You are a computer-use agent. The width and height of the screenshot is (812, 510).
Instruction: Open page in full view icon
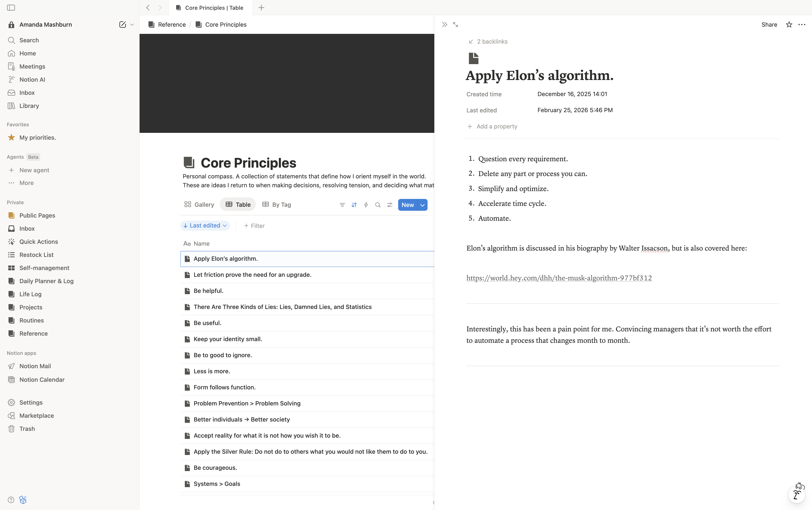[455, 25]
